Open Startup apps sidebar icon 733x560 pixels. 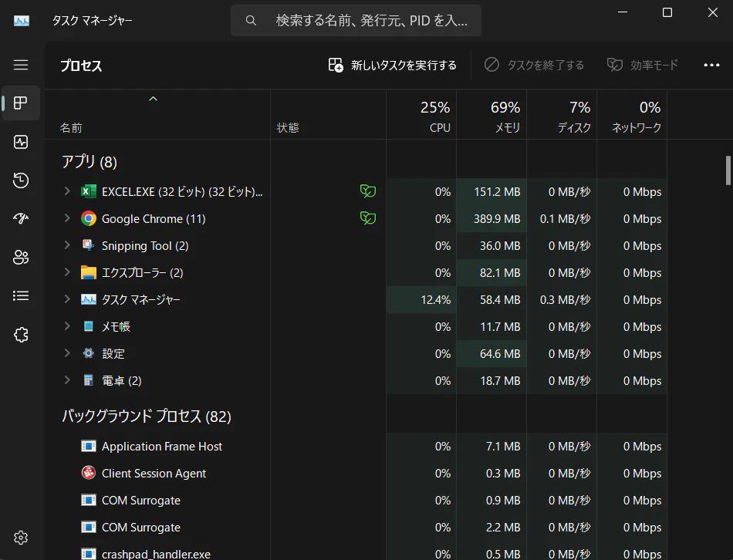(21, 218)
